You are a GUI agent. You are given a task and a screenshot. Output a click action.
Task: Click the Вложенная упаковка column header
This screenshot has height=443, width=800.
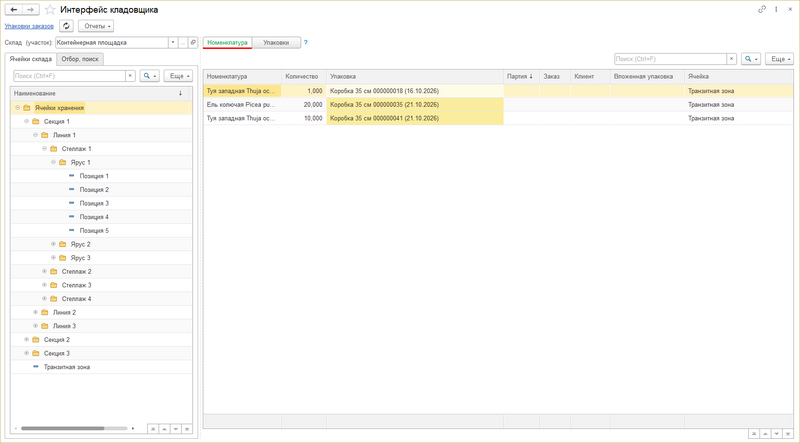point(647,77)
